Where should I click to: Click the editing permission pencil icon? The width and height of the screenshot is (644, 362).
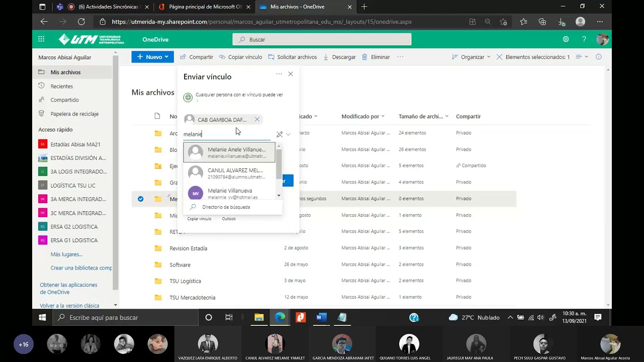pos(280,134)
